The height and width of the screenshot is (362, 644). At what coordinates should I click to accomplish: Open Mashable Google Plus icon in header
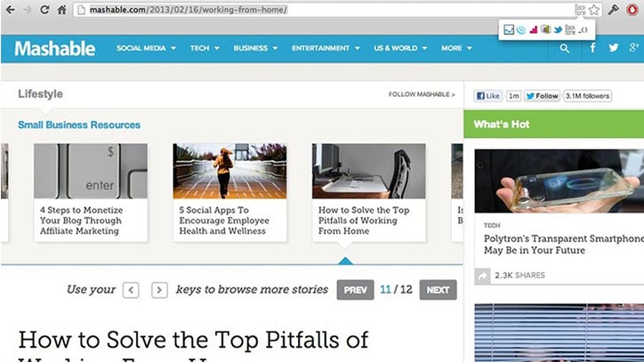pos(634,48)
